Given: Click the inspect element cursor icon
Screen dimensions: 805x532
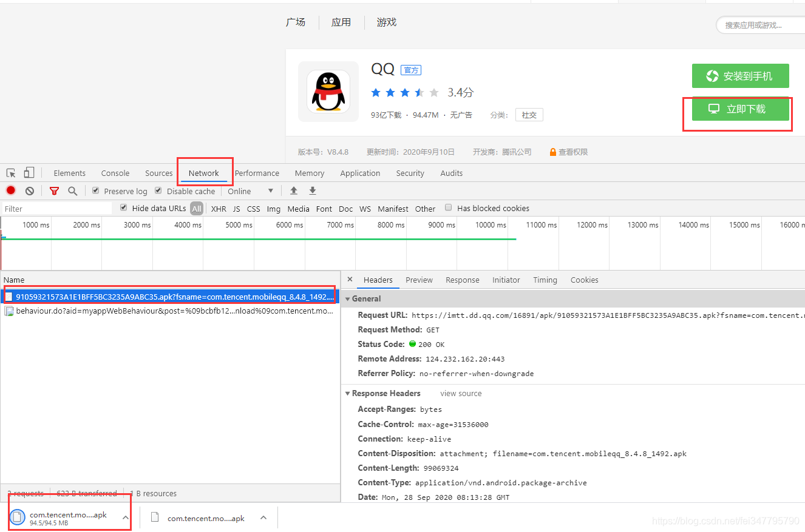Looking at the screenshot, I should [11, 173].
